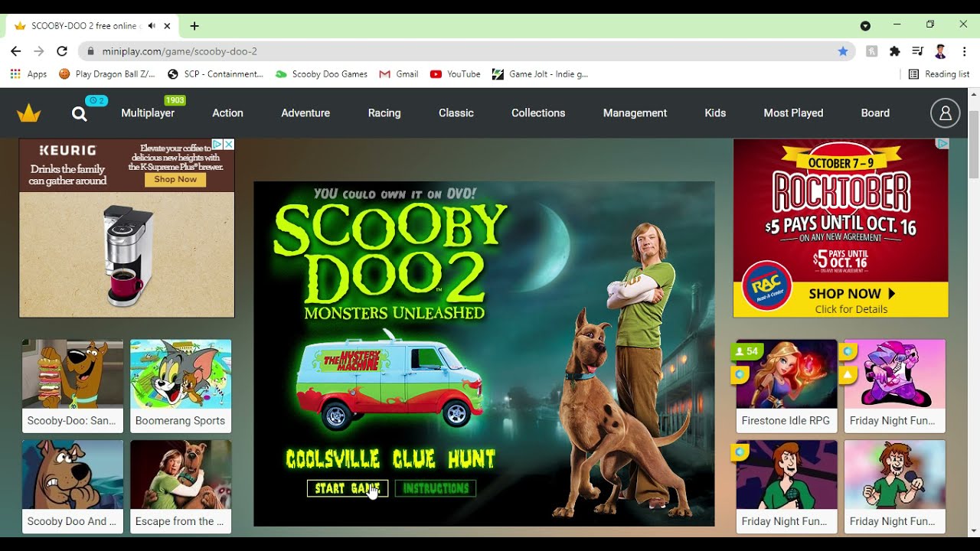Image resolution: width=980 pixels, height=551 pixels.
Task: Click SHOP NOW in Rocktober ad
Action: click(851, 294)
